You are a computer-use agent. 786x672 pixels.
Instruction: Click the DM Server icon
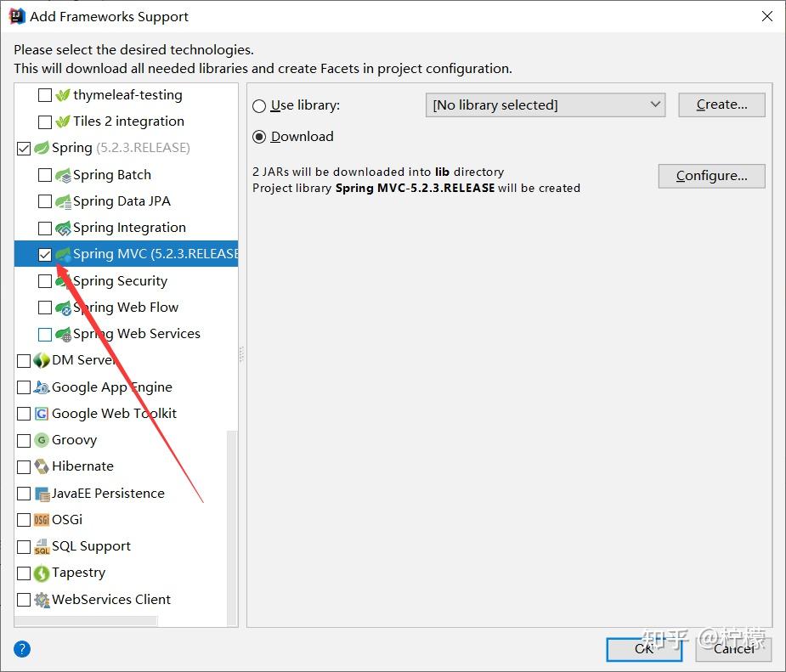point(42,360)
